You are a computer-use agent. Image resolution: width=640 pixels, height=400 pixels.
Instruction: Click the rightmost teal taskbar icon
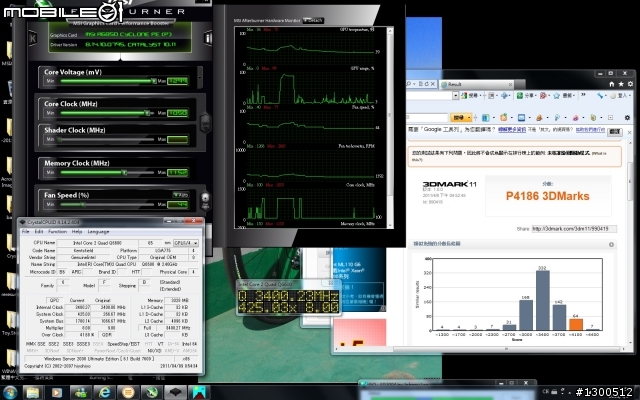200,392
